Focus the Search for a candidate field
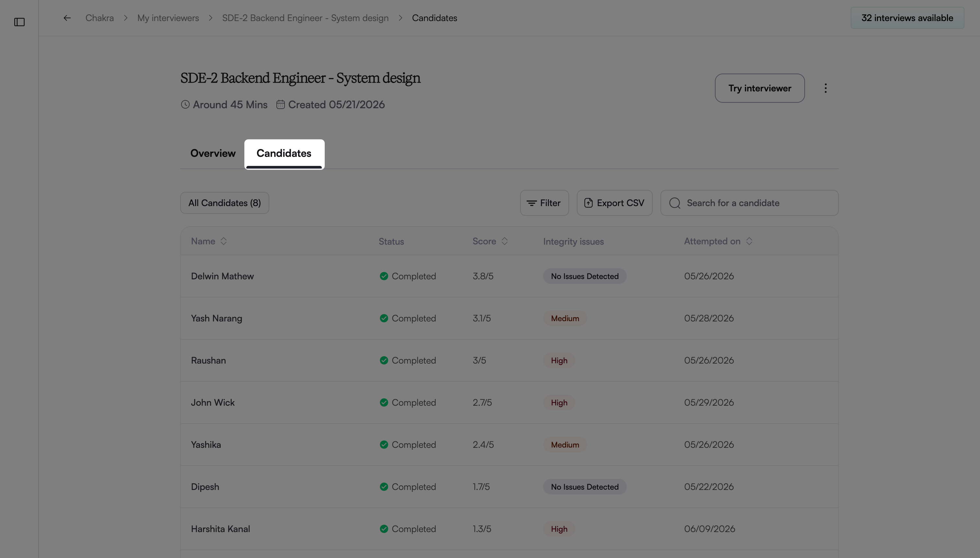The width and height of the screenshot is (980, 558). click(x=749, y=203)
